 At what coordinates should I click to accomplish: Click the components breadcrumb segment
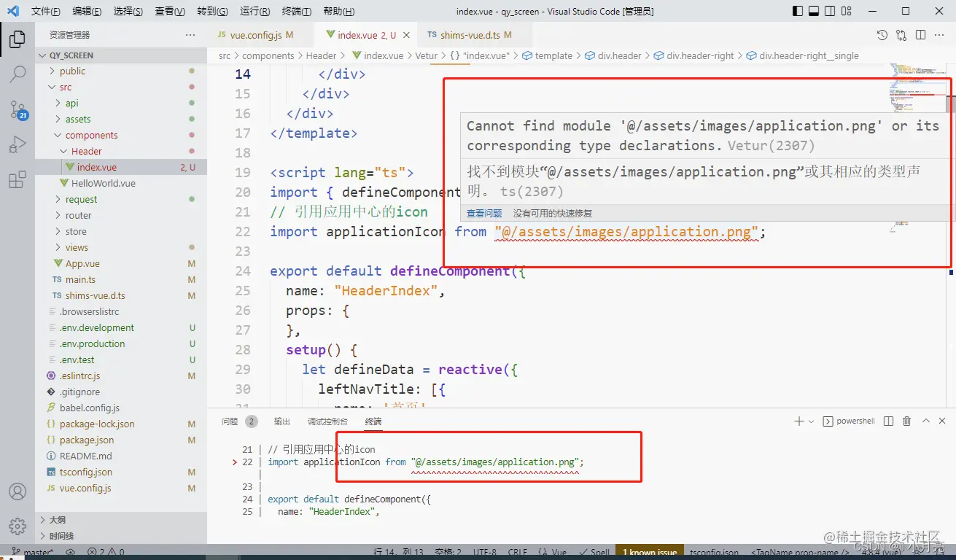(268, 55)
